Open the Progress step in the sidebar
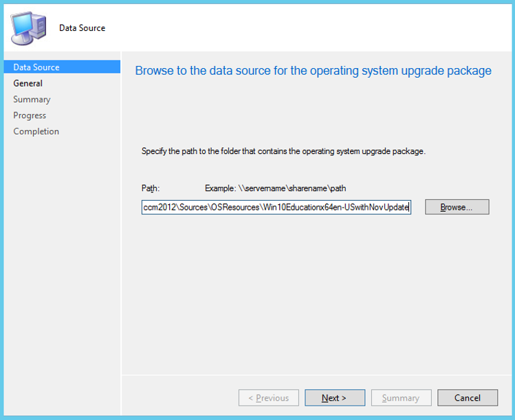 [x=30, y=115]
